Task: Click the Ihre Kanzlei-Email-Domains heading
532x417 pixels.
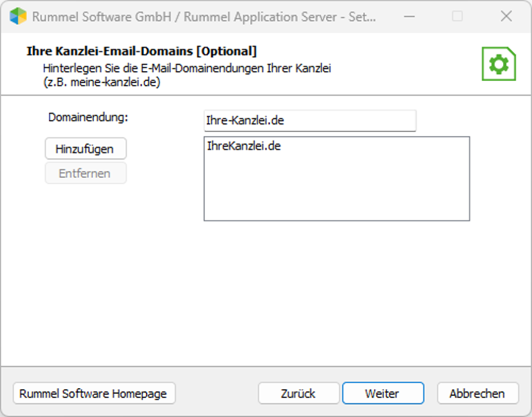Action: tap(141, 51)
